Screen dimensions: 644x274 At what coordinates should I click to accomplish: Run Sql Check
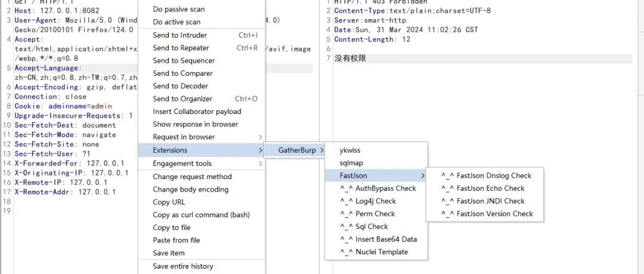tap(376, 227)
